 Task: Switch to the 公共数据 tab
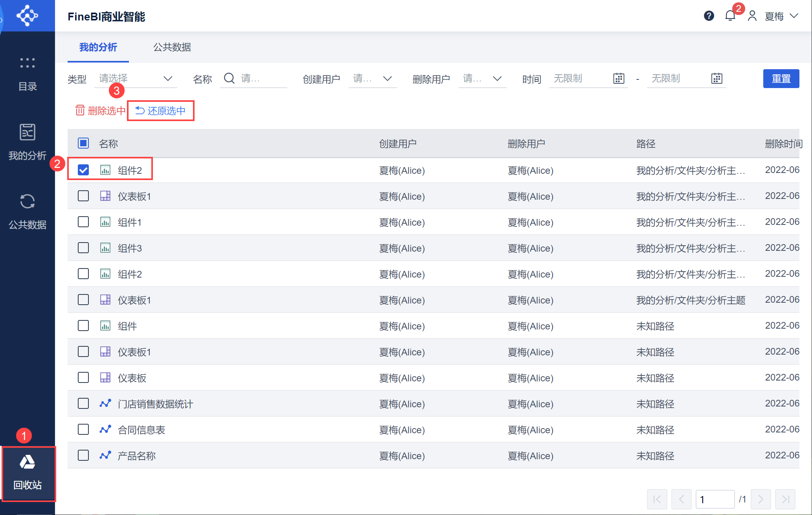click(x=172, y=47)
